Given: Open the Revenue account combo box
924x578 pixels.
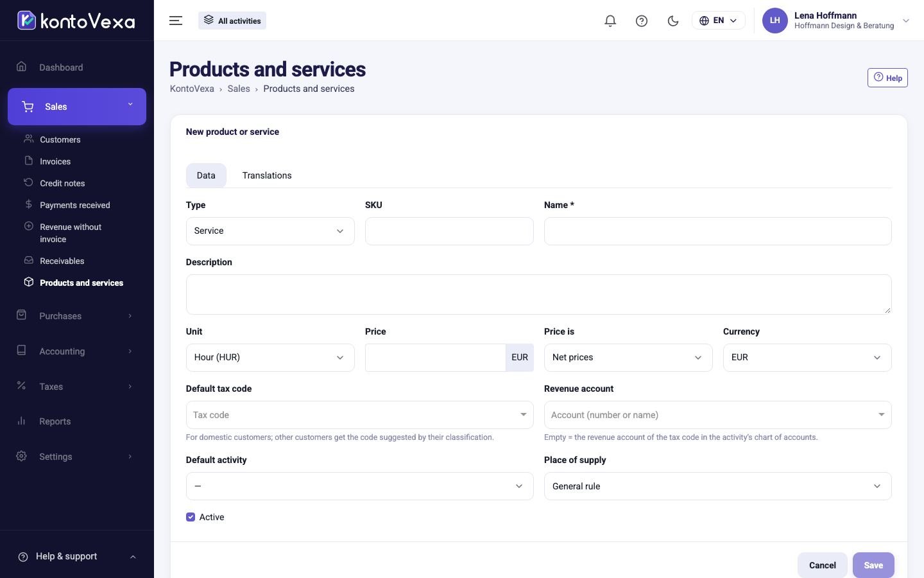Looking at the screenshot, I should [718, 415].
